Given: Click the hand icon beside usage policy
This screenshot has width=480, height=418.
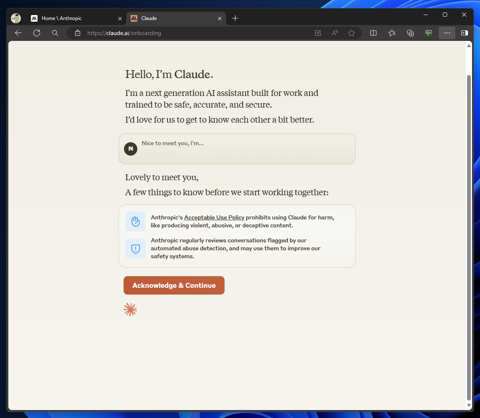Looking at the screenshot, I should click(136, 221).
